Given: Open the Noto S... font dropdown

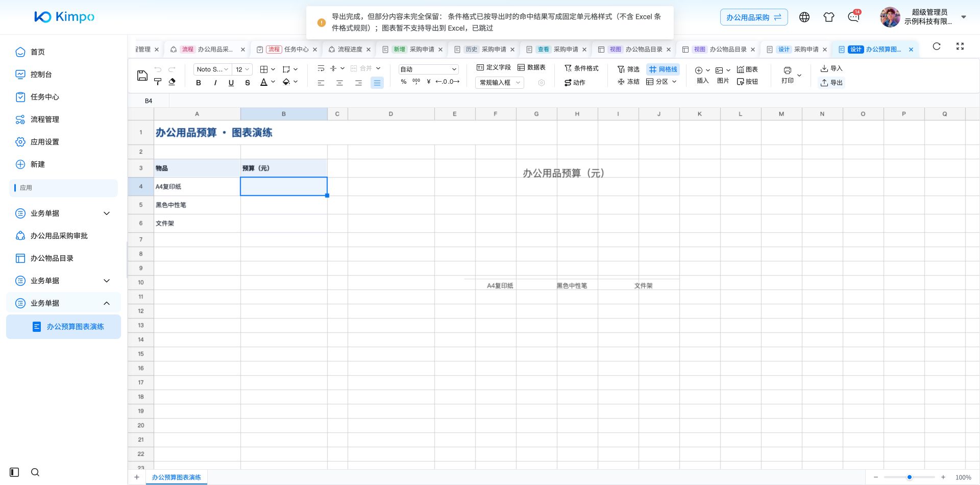Looking at the screenshot, I should click(x=212, y=69).
